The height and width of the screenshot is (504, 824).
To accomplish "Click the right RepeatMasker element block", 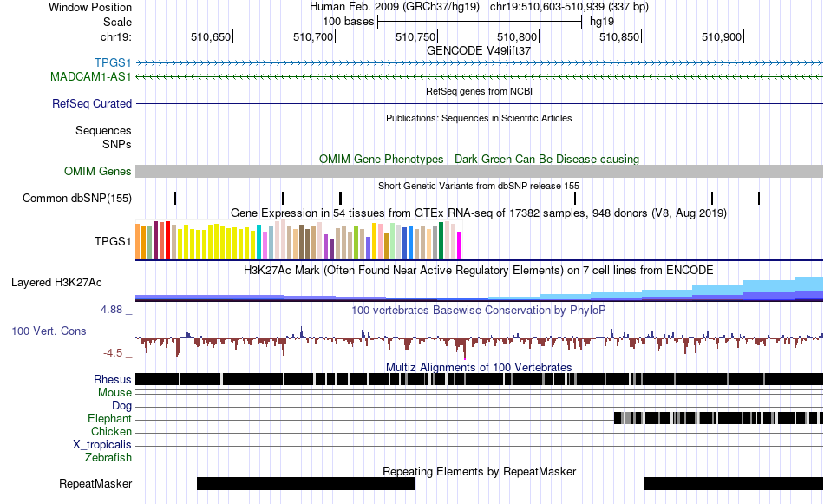I will [733, 483].
